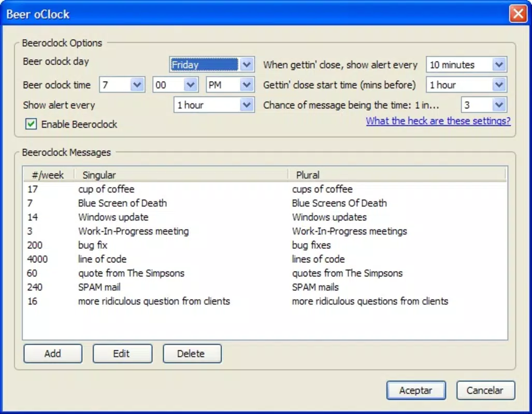Click the Edit button
The width and height of the screenshot is (532, 414).
click(122, 353)
